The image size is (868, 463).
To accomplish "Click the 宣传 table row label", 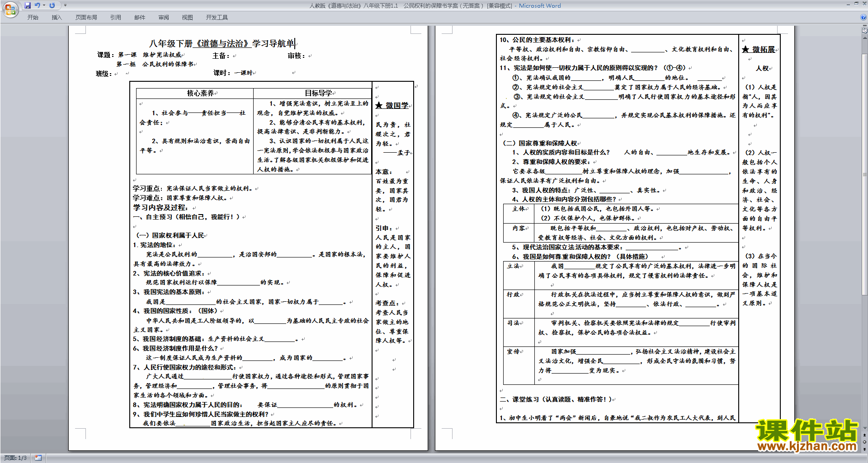I will 514,351.
